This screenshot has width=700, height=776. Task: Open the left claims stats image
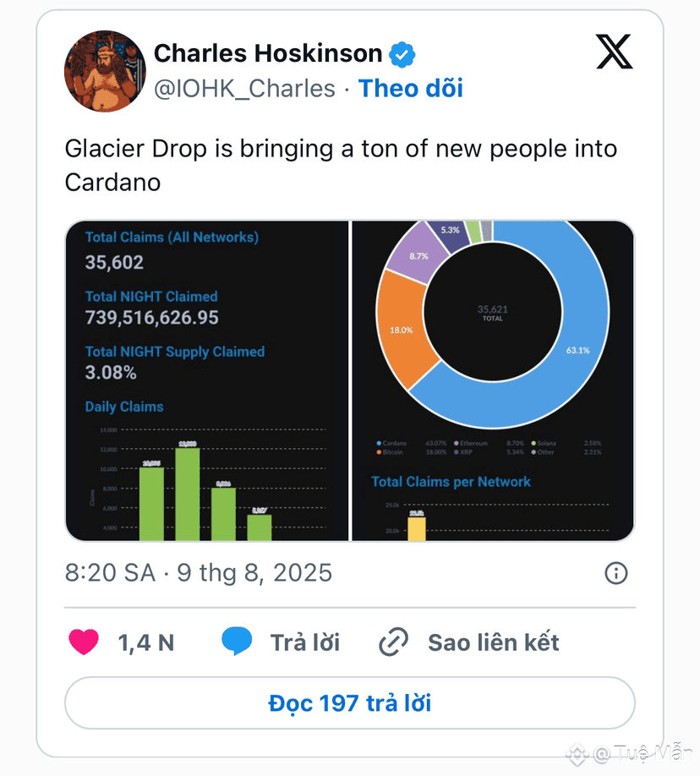pyautogui.click(x=207, y=380)
